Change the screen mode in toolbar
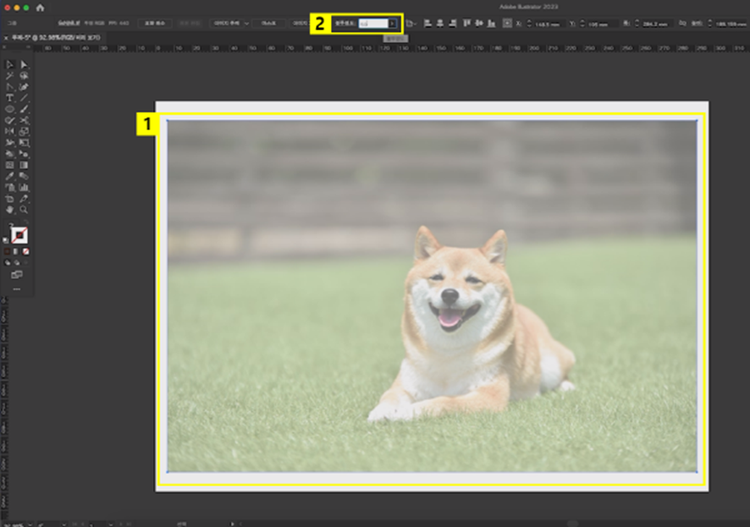The image size is (750, 527). pos(17,274)
